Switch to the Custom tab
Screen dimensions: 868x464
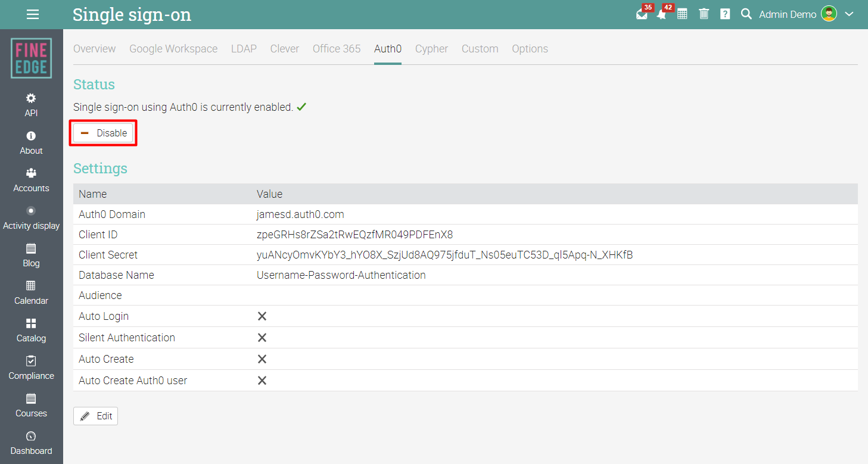pyautogui.click(x=480, y=49)
